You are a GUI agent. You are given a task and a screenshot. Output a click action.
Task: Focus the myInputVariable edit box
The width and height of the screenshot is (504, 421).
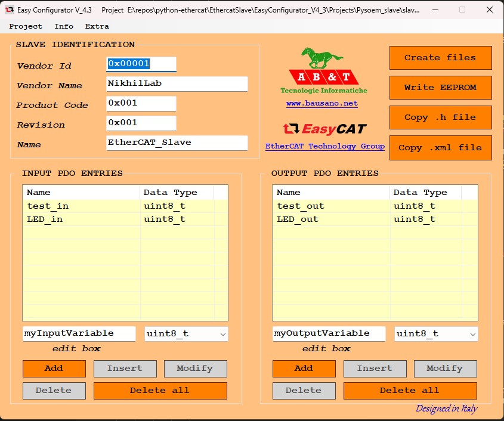click(79, 333)
